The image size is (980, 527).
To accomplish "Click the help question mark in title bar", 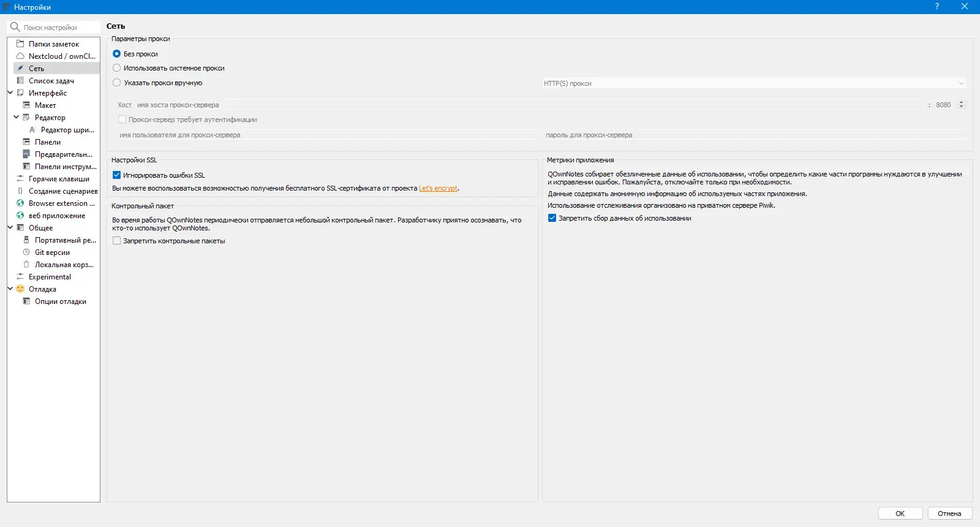I will pos(937,7).
